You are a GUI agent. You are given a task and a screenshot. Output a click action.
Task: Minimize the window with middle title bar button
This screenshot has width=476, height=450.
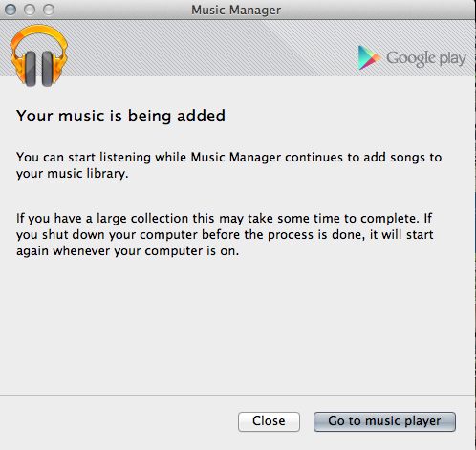[30, 10]
